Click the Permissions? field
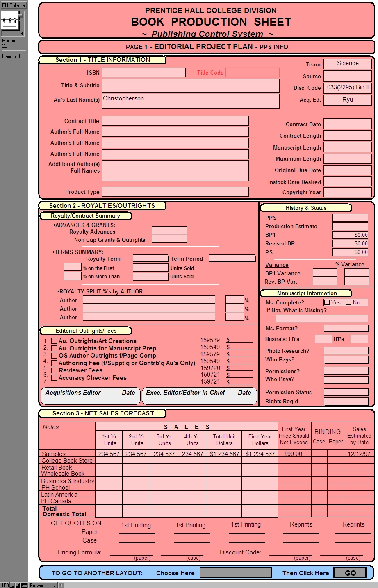 346,371
